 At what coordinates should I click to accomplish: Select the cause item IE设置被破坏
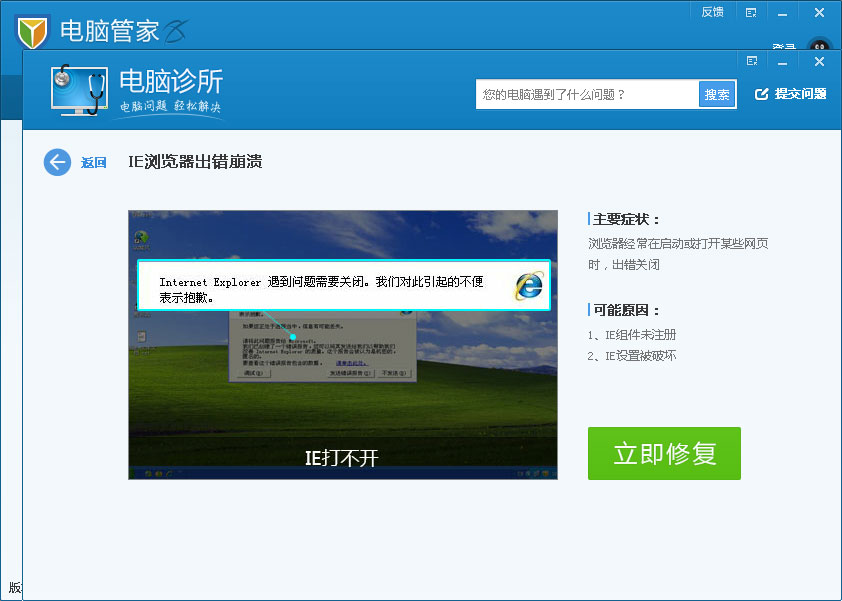631,357
